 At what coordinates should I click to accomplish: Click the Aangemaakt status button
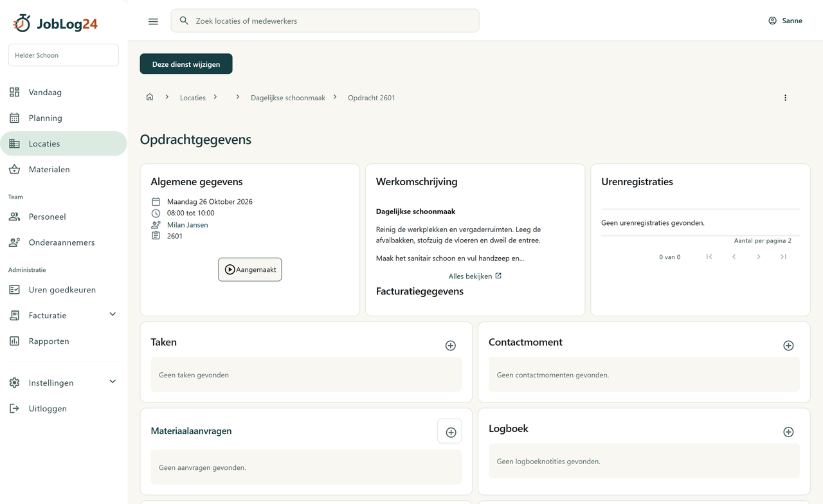[250, 269]
